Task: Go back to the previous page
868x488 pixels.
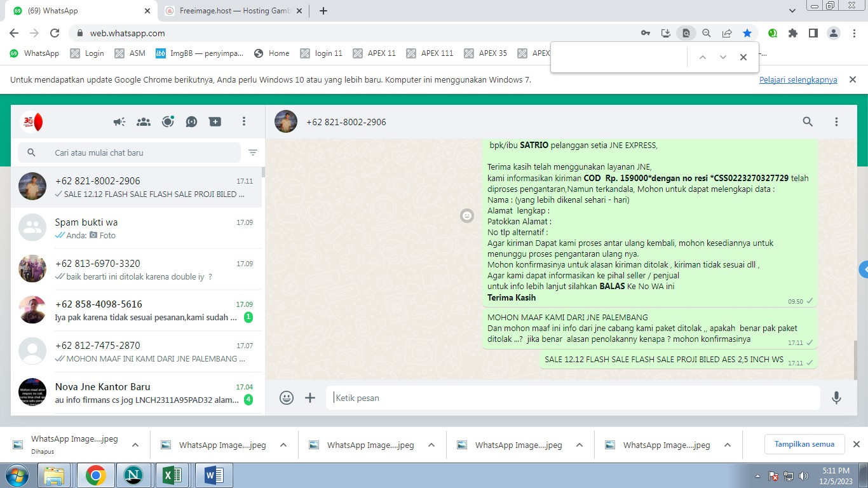Action: pyautogui.click(x=14, y=33)
